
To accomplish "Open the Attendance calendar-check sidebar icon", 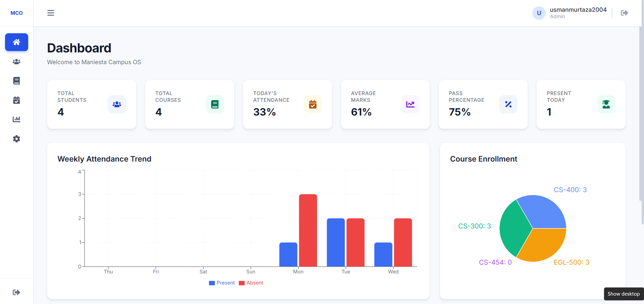I will click(x=16, y=100).
